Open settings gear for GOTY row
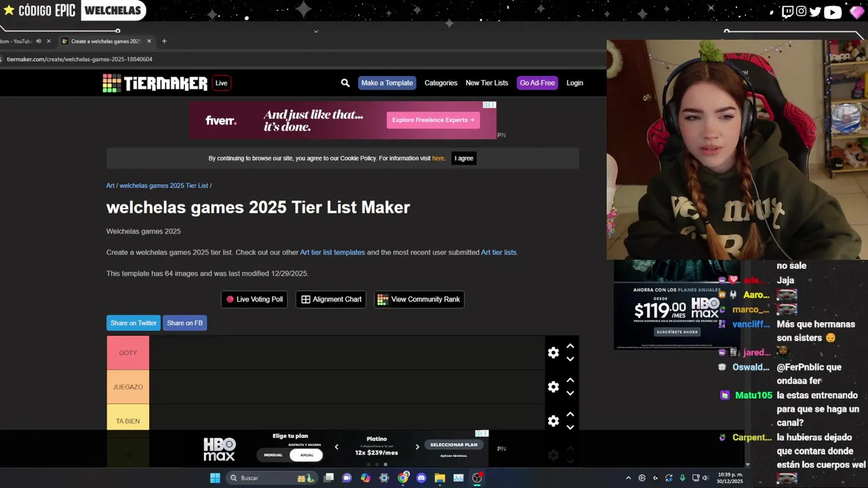Screen dimensions: 868x488 (x=553, y=352)
